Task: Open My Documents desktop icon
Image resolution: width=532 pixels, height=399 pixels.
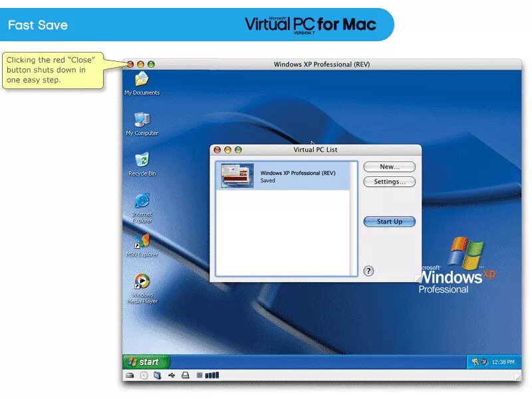Action: point(142,84)
